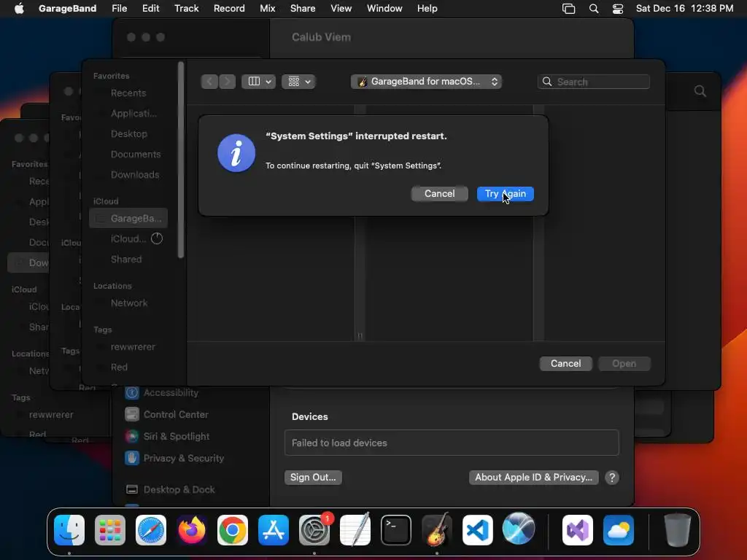Open System Settings from the Dock

pos(314,530)
